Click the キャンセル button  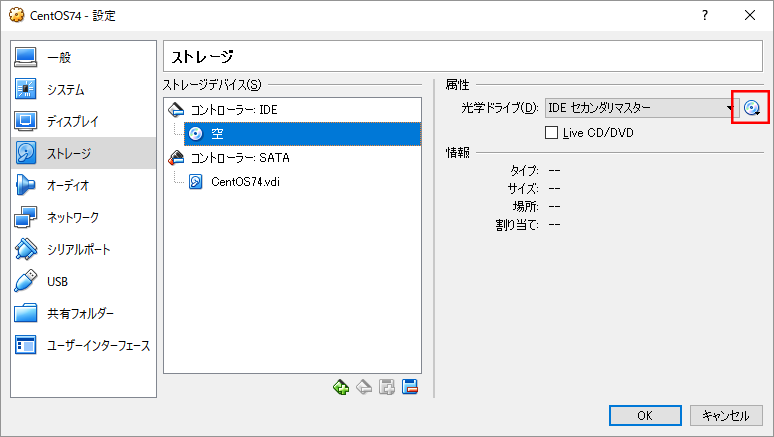[x=726, y=415]
